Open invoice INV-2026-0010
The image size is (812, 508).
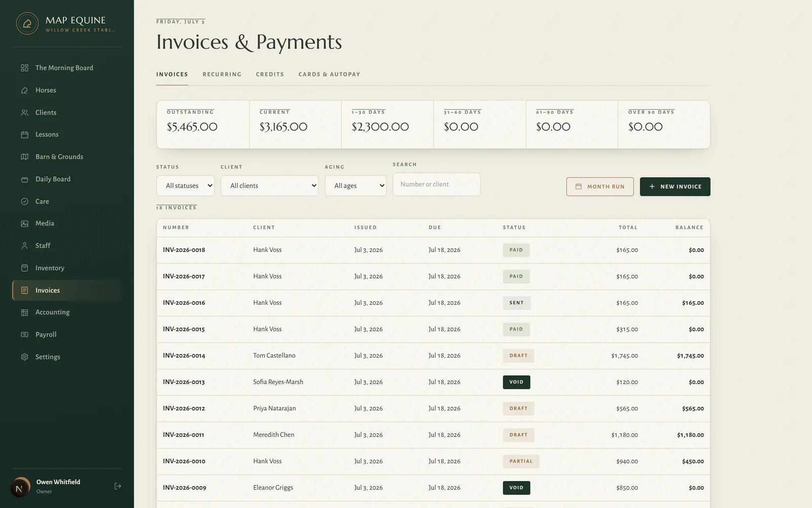click(433, 461)
